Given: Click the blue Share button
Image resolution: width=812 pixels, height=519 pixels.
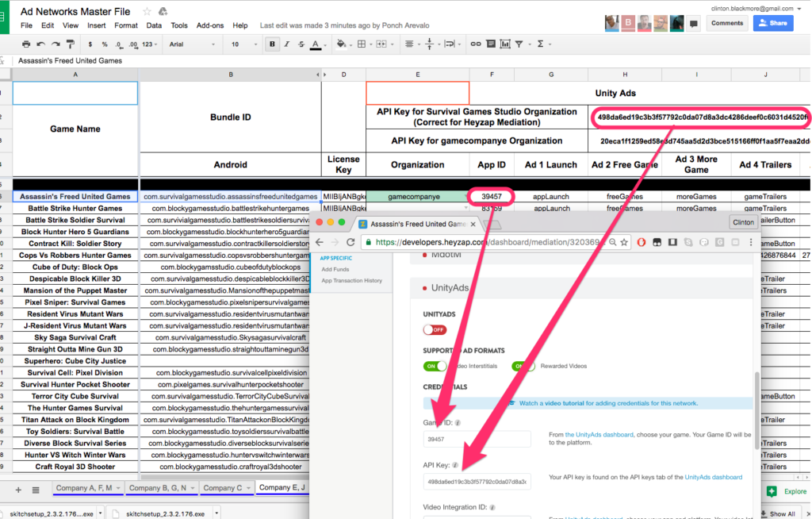Looking at the screenshot, I should [772, 23].
